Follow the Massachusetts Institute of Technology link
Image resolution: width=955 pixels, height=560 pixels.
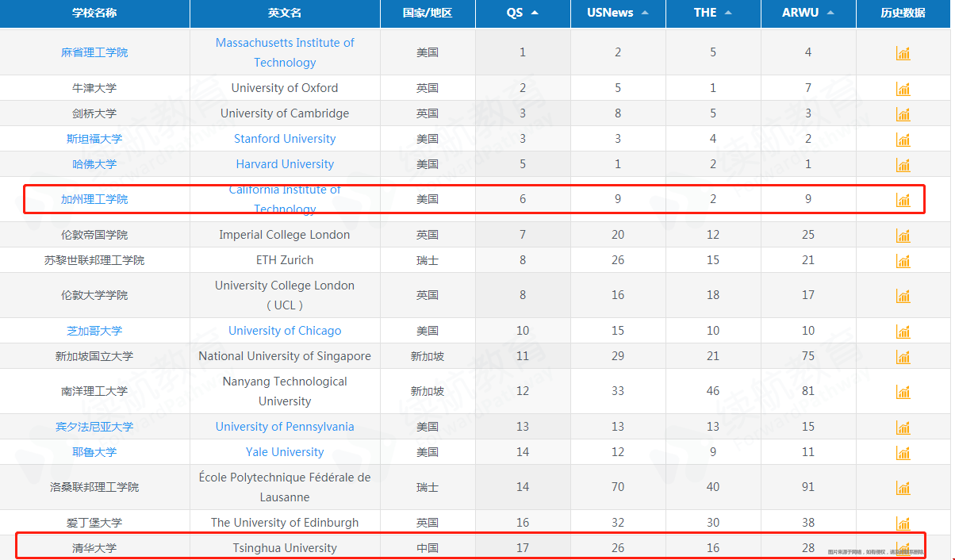285,52
